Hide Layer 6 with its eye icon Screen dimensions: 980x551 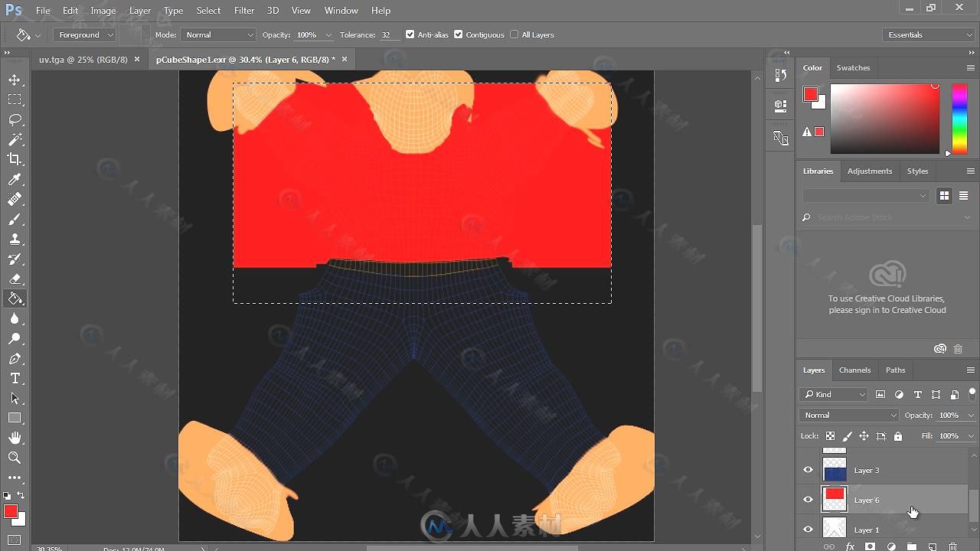pos(808,500)
